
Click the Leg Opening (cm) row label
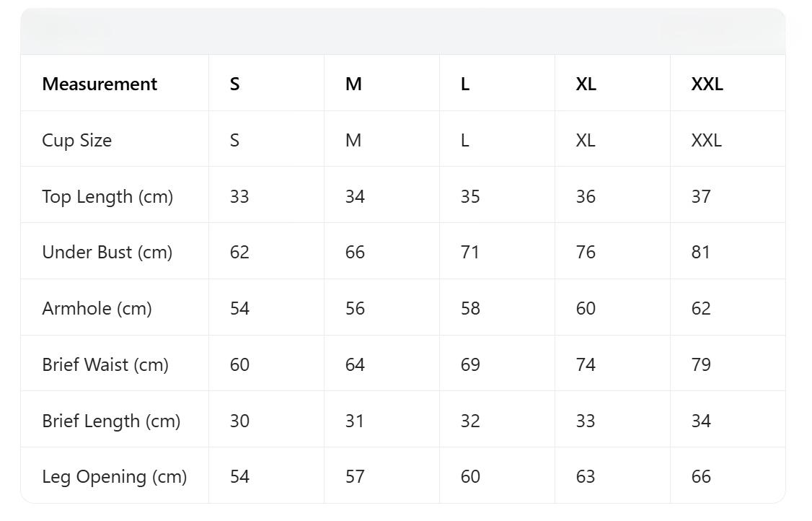tap(114, 476)
